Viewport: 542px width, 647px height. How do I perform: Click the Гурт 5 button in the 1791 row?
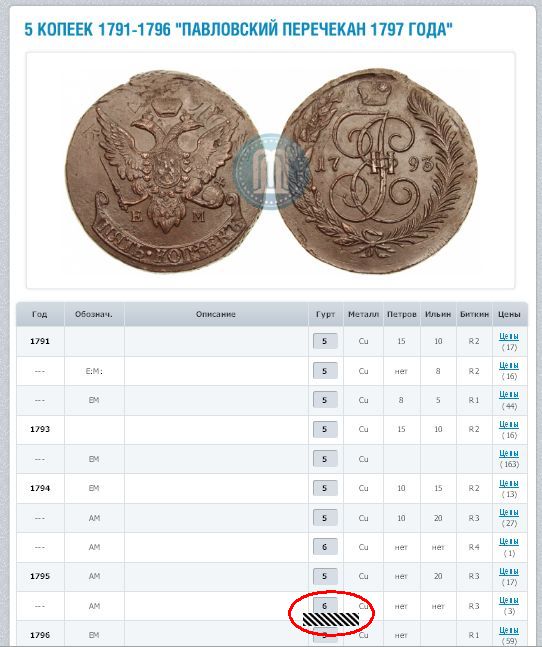[x=325, y=341]
